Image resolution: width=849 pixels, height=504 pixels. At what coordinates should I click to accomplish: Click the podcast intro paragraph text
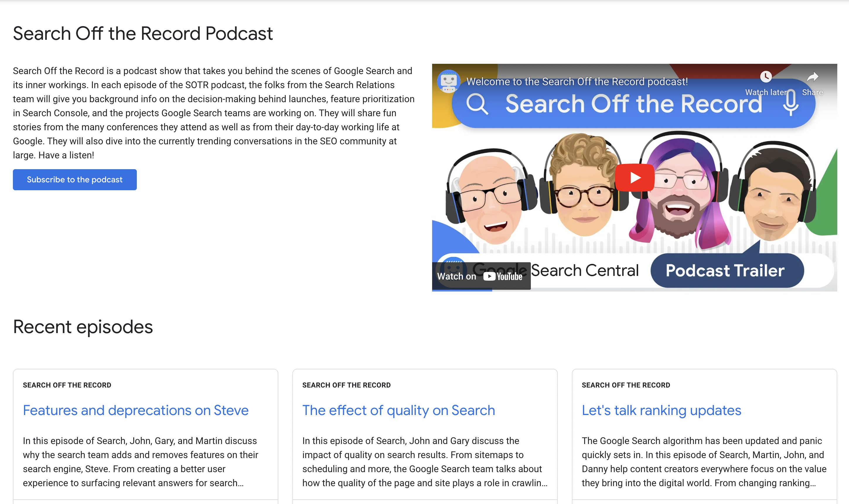coord(214,113)
